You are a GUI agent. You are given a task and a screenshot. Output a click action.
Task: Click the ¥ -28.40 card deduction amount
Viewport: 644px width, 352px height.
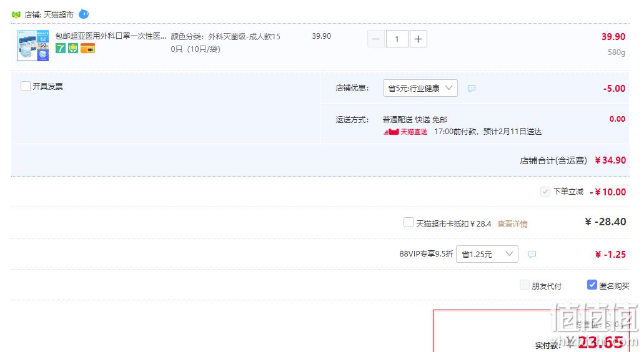click(x=605, y=222)
